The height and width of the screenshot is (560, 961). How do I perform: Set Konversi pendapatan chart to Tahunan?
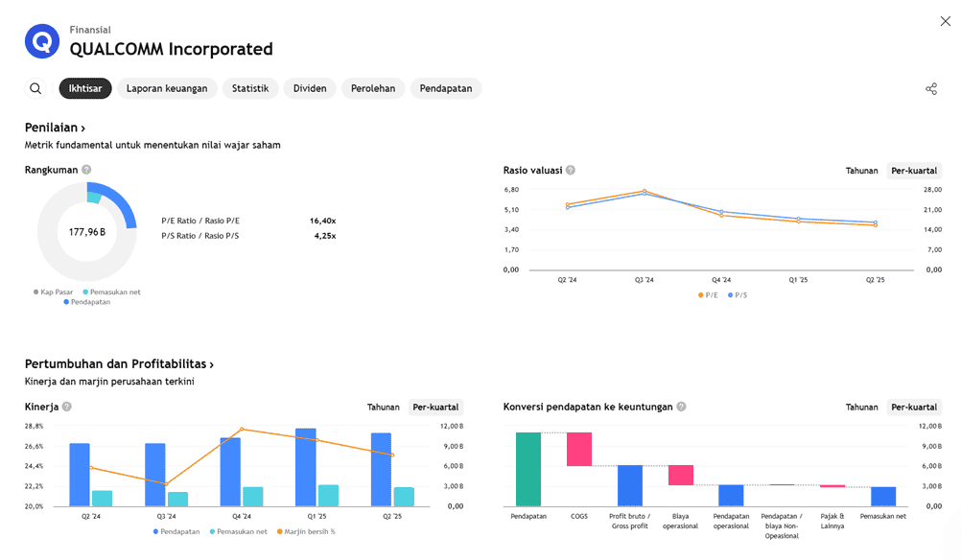[x=861, y=407]
